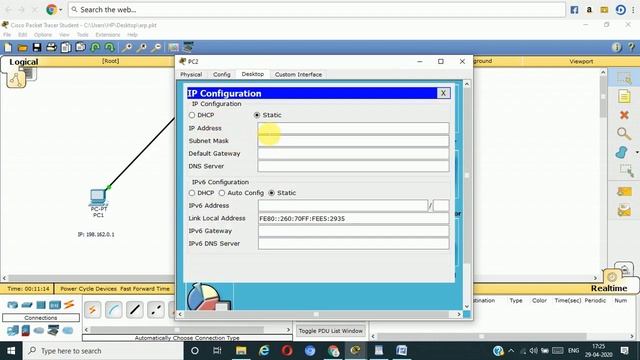Click the orange Connections lightning category icon

[x=69, y=304]
